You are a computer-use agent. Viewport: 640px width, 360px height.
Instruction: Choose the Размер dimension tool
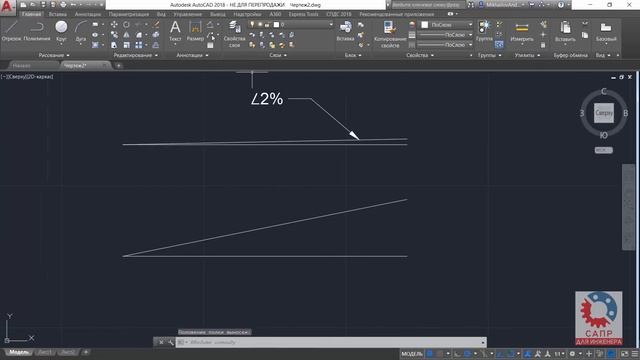click(195, 31)
